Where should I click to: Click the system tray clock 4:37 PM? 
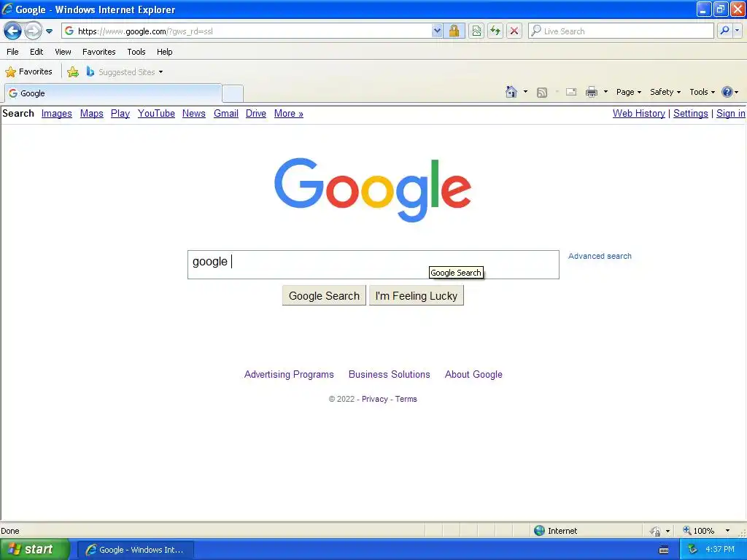pos(719,550)
